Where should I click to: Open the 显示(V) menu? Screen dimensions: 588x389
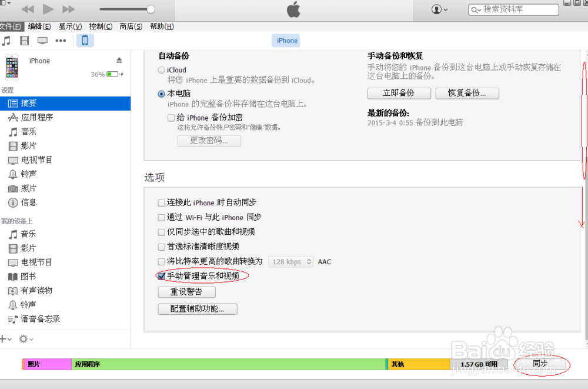(70, 26)
